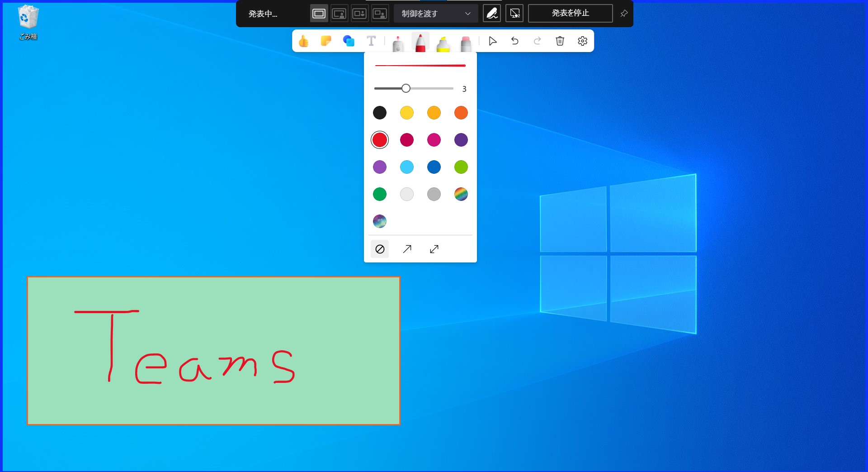
Task: Pick the dark blue color swatch
Action: tap(434, 167)
